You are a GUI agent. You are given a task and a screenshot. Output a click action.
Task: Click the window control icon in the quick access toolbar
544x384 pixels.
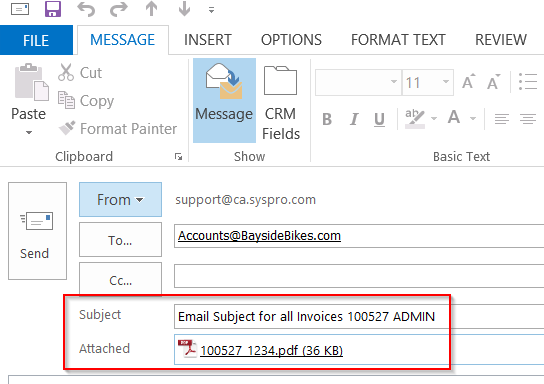click(x=20, y=9)
